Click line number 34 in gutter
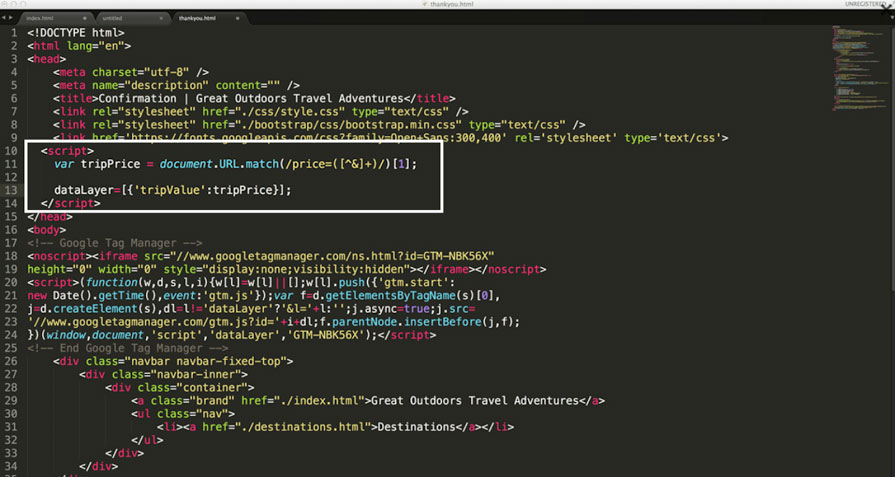 (x=11, y=466)
